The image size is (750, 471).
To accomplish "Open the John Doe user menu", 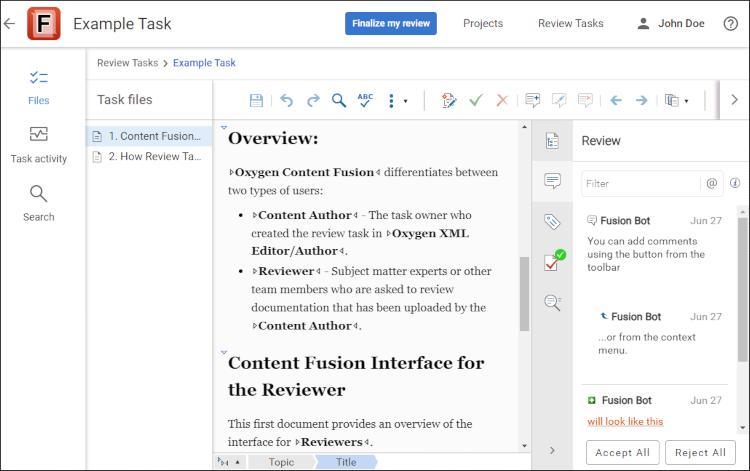I will pyautogui.click(x=671, y=23).
